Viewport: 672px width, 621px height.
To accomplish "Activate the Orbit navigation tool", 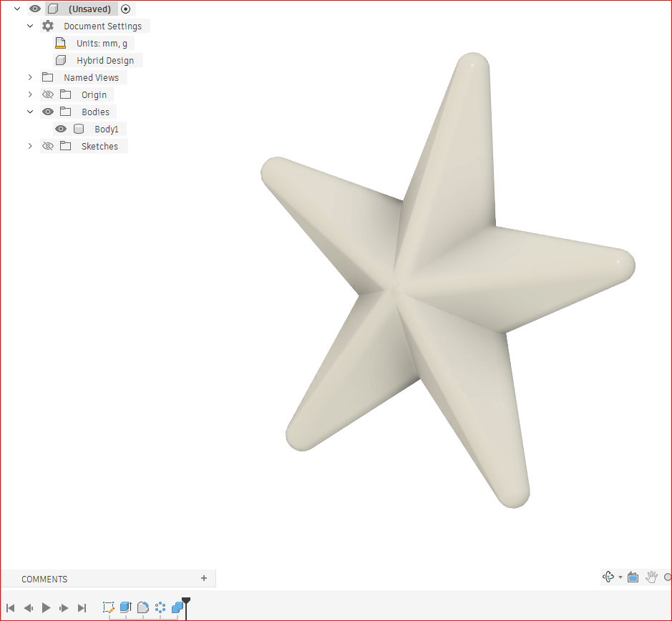I will point(608,577).
